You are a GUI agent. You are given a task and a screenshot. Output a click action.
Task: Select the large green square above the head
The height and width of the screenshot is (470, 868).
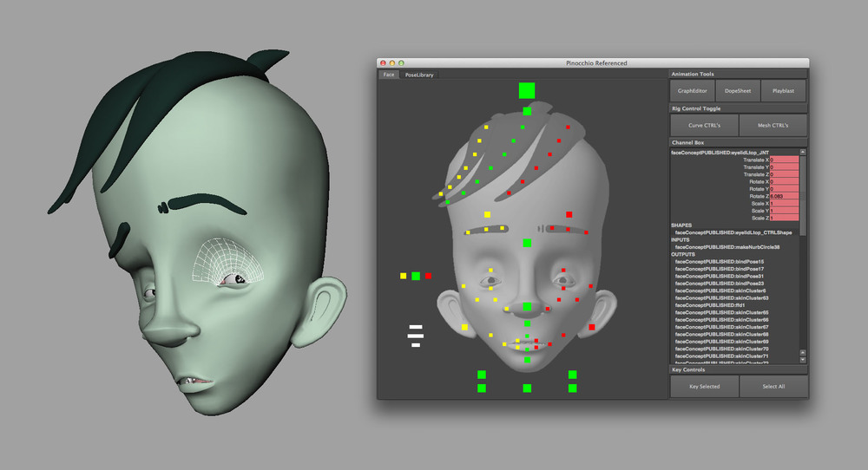527,91
